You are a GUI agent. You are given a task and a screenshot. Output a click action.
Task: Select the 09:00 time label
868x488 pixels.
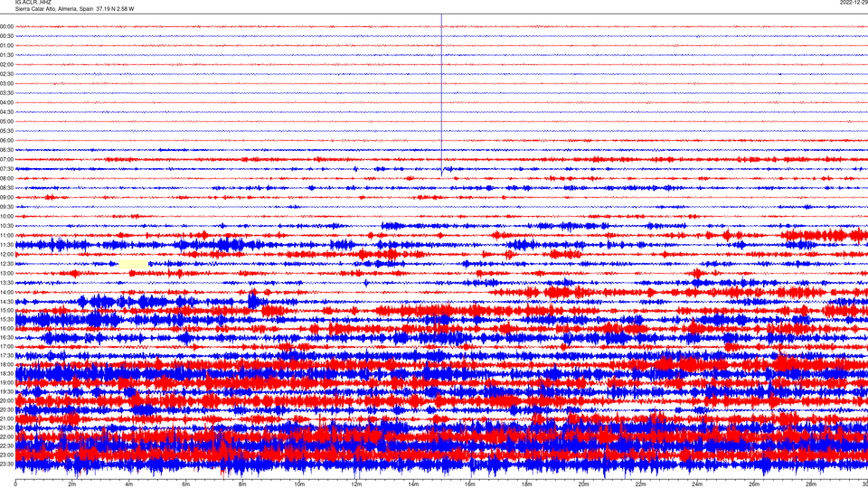[7, 197]
